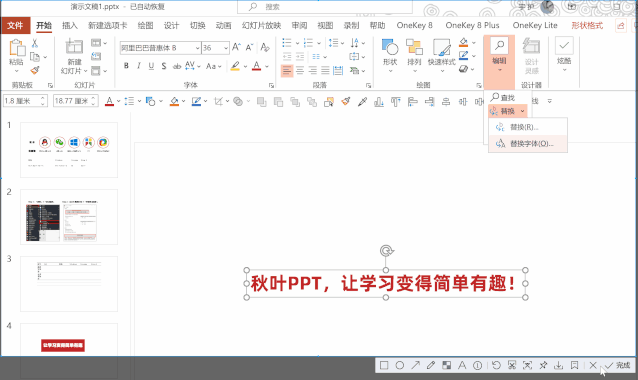Switch to the 设计 ribbon tab
Screen dimensions: 638x380
(x=171, y=26)
